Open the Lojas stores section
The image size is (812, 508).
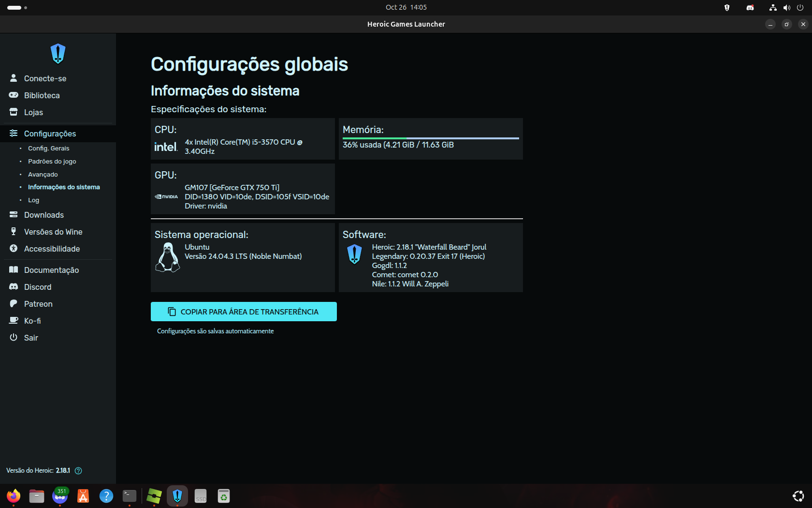click(x=33, y=112)
